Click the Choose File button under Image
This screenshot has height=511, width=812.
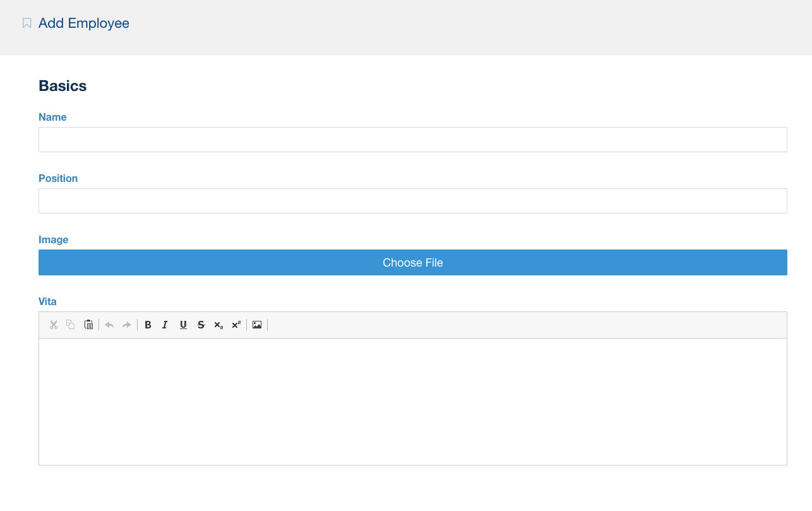(412, 262)
